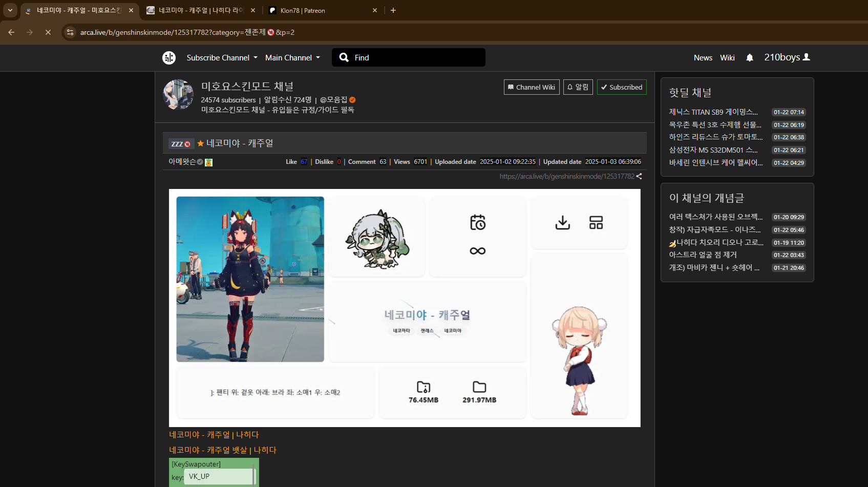
Task: Expand the Main Channel dropdown
Action: (x=292, y=58)
